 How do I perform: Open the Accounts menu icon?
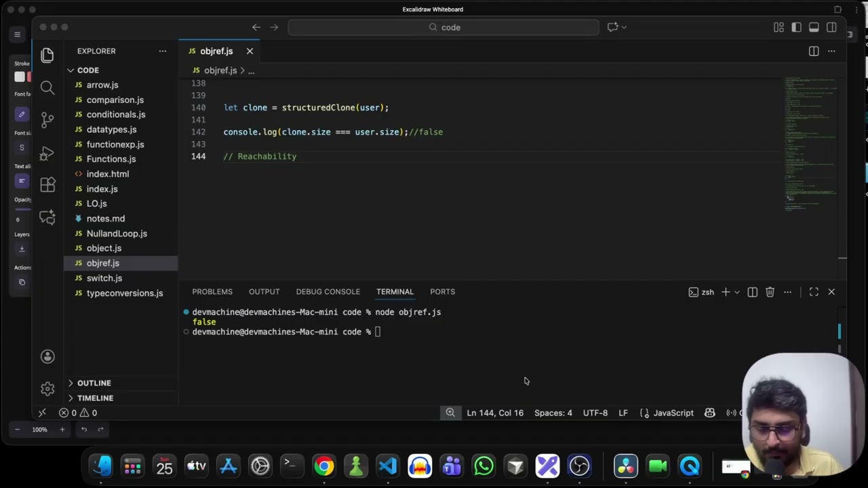coord(47,357)
